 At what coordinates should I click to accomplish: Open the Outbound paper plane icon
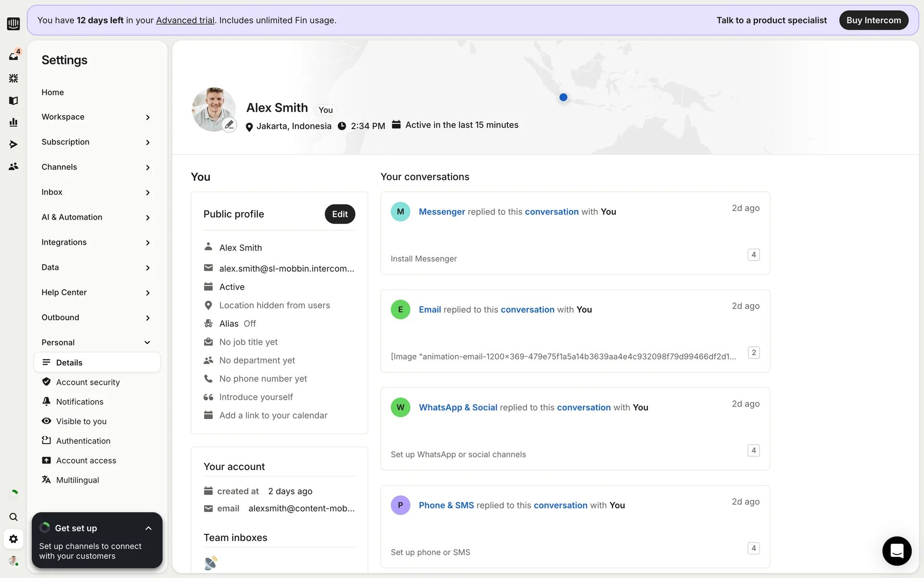[13, 144]
